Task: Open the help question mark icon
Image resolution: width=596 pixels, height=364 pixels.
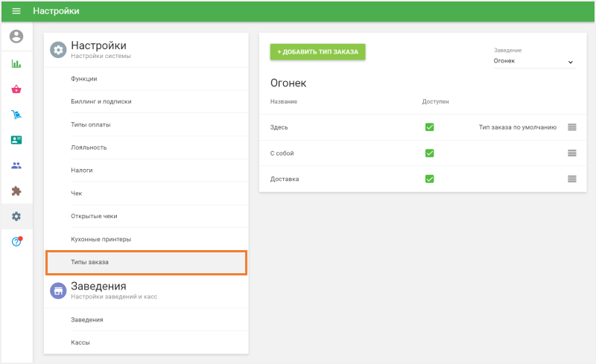Action: click(16, 242)
